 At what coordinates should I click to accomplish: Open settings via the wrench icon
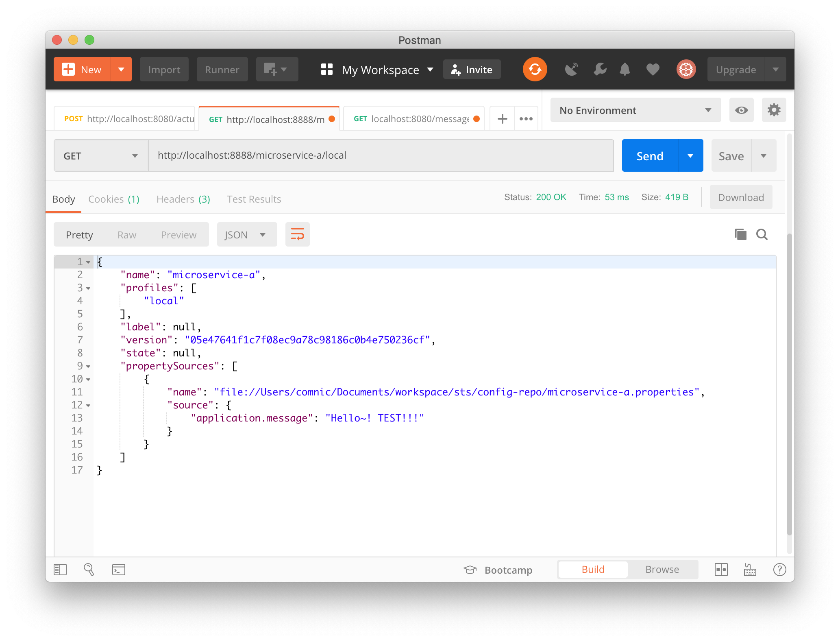600,70
